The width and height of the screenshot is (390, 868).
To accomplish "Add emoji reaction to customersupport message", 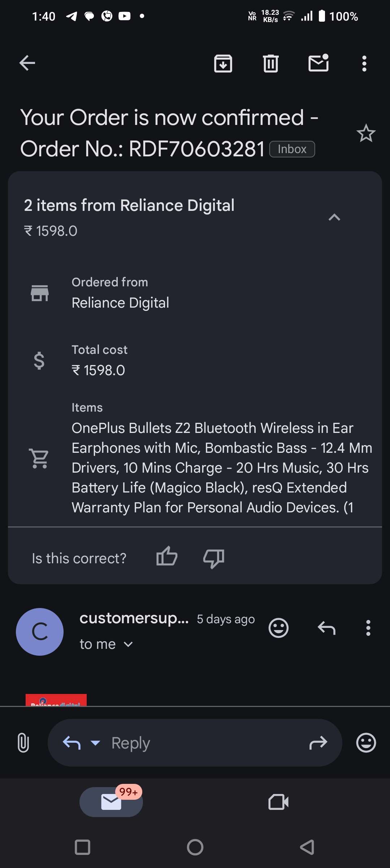I will [278, 628].
